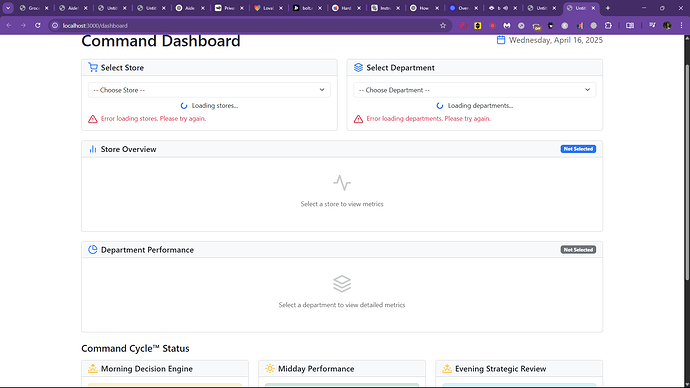Image resolution: width=690 pixels, height=388 pixels.
Task: Click the 'Command Cycle™ Status' heading
Action: click(x=135, y=348)
